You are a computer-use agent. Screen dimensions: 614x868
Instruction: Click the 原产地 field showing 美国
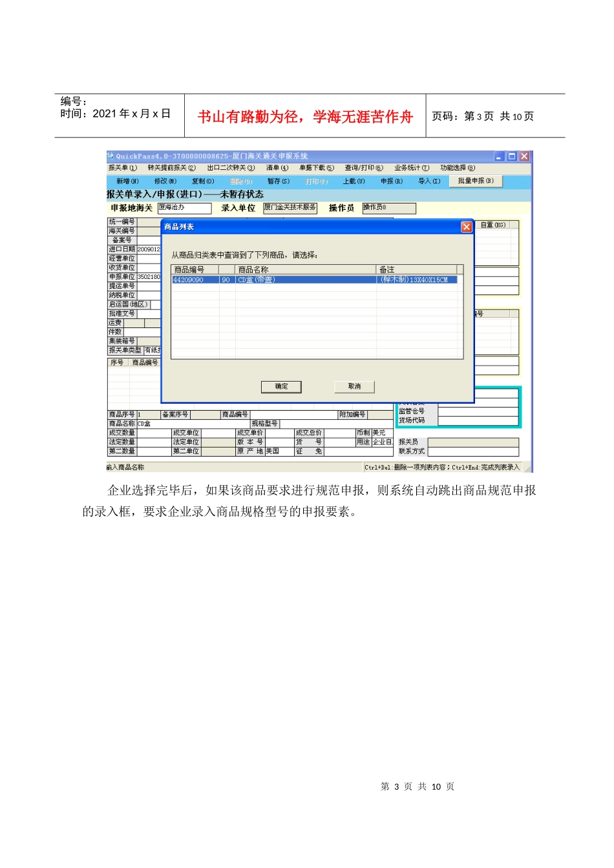pyautogui.click(x=279, y=451)
